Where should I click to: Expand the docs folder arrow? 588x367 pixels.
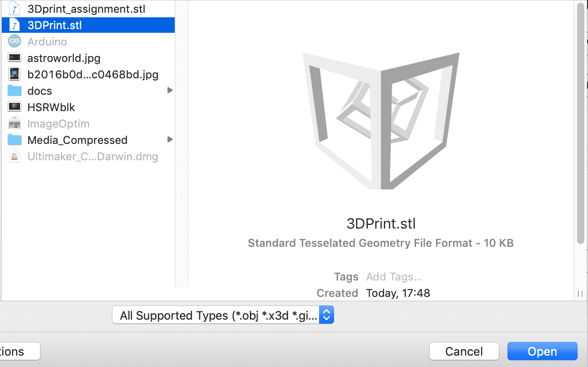click(170, 91)
